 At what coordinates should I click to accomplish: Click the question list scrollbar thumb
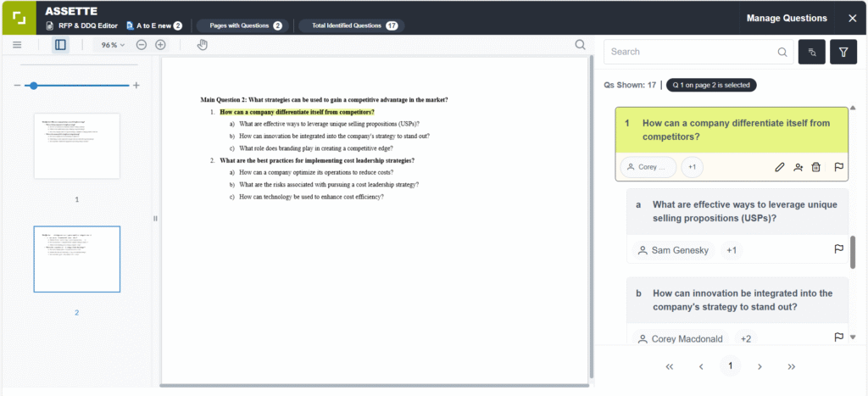pyautogui.click(x=853, y=252)
